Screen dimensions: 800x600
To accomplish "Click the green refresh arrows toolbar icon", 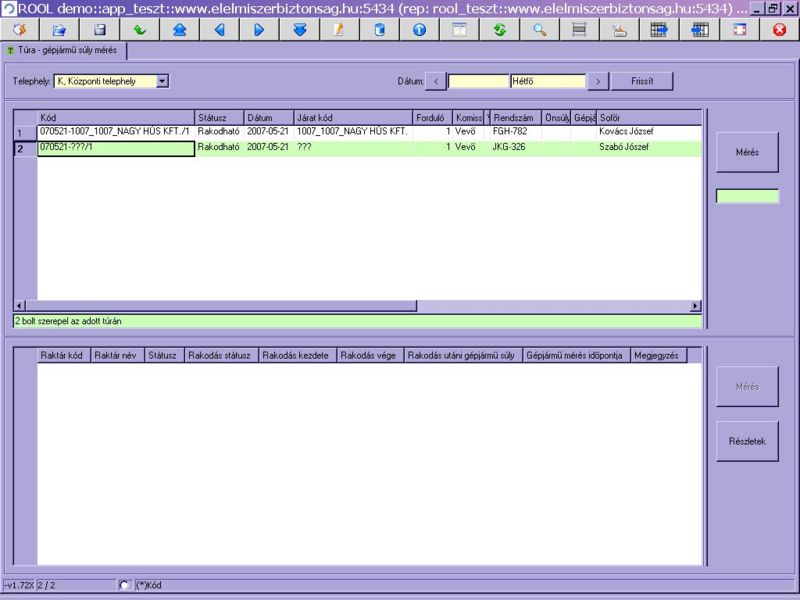I will coord(500,30).
